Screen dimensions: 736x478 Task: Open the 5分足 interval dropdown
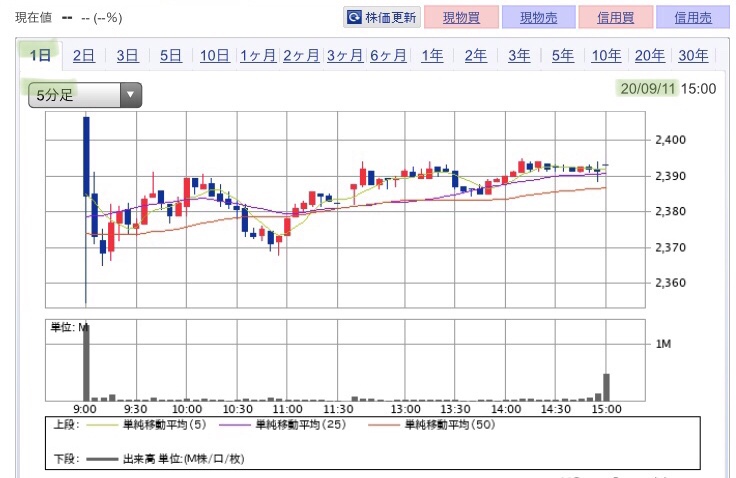pyautogui.click(x=85, y=95)
